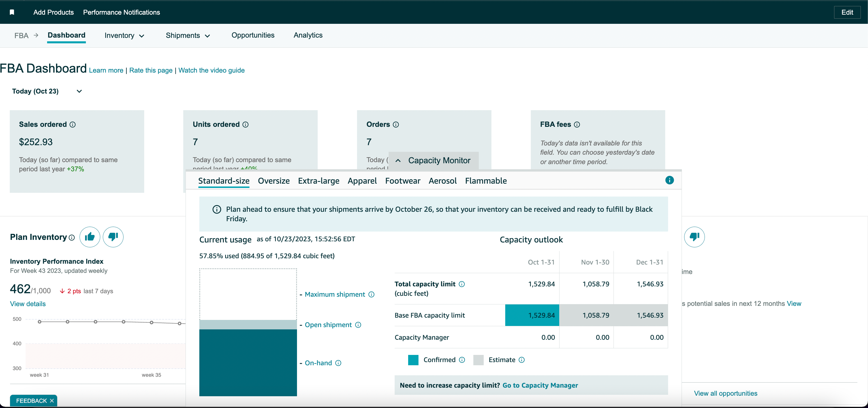Click Total capacity limit info icon
868x408 pixels.
pyautogui.click(x=462, y=284)
